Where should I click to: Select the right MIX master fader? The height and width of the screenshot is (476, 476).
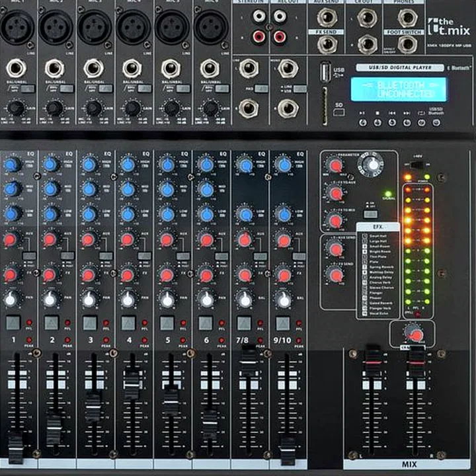[x=416, y=362]
